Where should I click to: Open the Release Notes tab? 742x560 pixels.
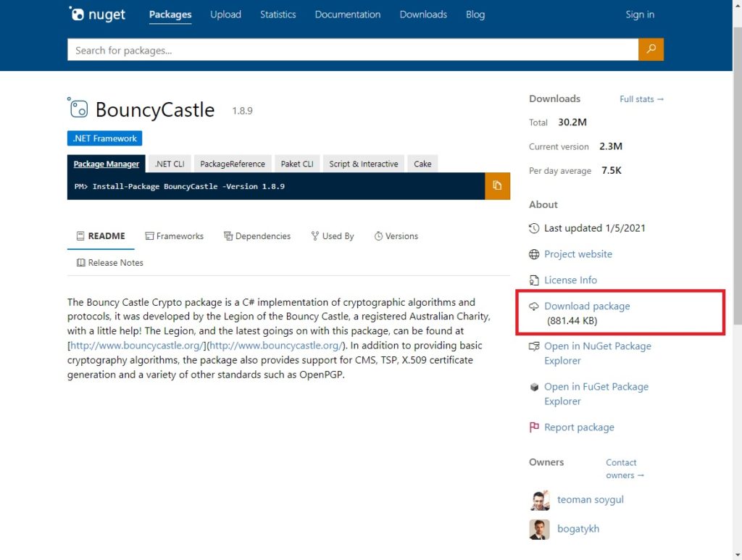coord(110,262)
